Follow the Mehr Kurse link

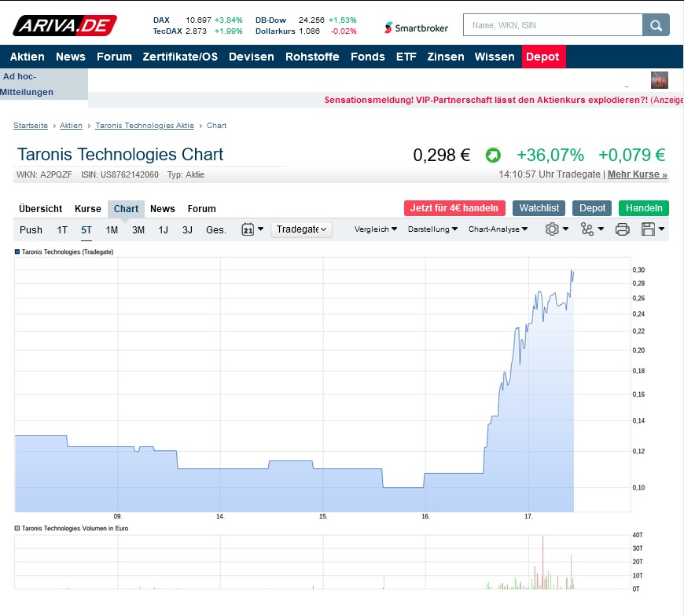637,174
